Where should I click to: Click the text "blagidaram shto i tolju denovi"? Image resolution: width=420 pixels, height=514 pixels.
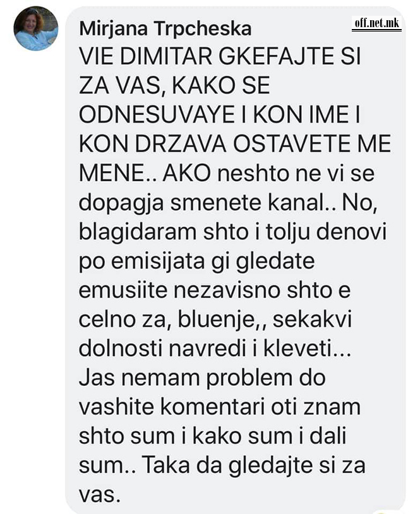233,233
